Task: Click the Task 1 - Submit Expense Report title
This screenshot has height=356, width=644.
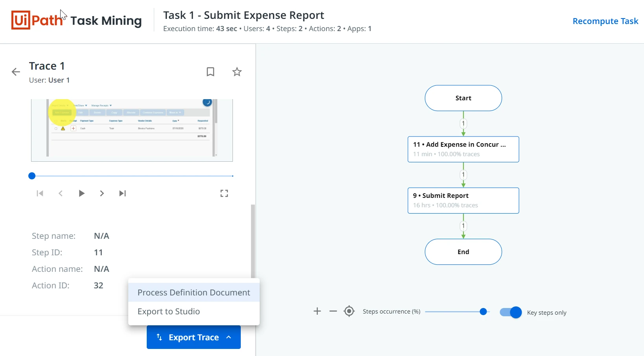Action: click(x=244, y=15)
